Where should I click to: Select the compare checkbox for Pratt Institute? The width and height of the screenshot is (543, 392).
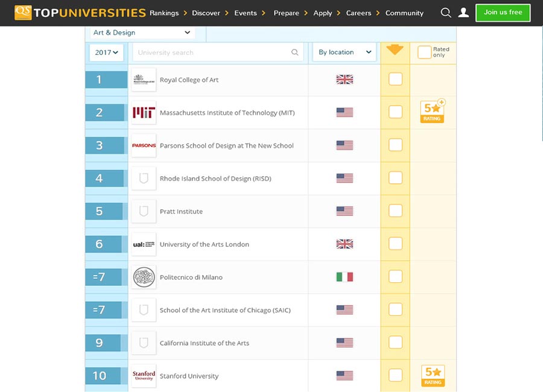[395, 210]
